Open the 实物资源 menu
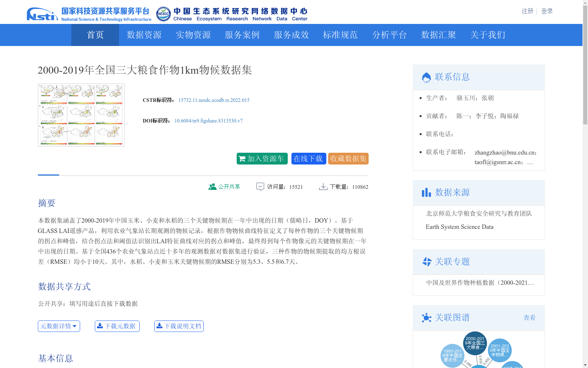This screenshot has height=368, width=588. click(193, 35)
